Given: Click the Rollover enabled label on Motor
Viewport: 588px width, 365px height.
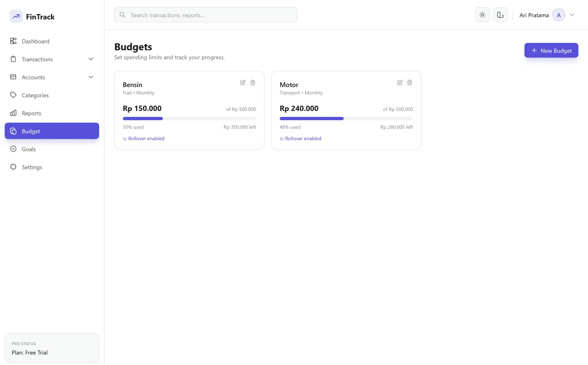Looking at the screenshot, I should [x=303, y=139].
